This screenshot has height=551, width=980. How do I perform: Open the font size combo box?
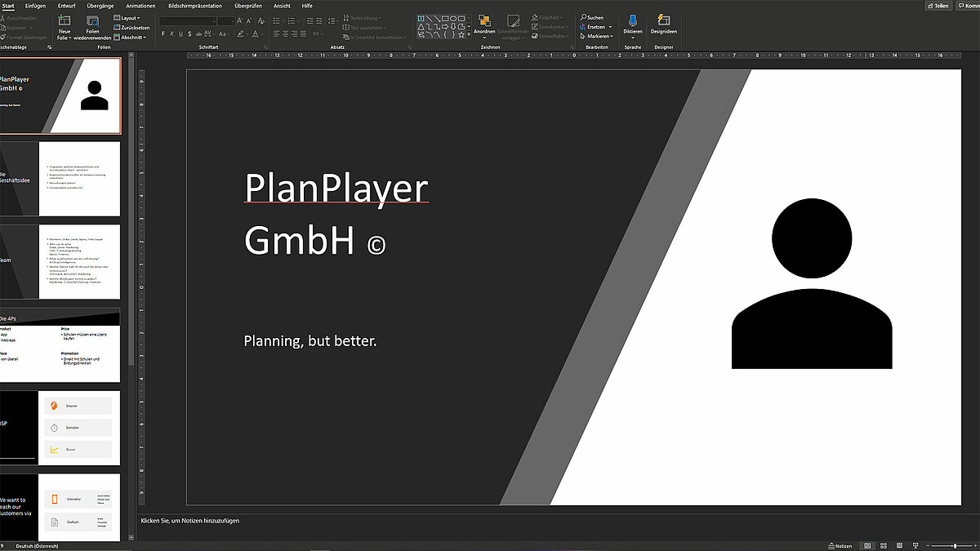click(x=227, y=21)
